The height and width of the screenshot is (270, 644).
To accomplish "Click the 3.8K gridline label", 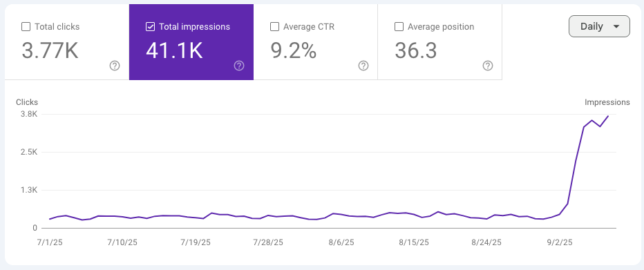I will coord(30,114).
